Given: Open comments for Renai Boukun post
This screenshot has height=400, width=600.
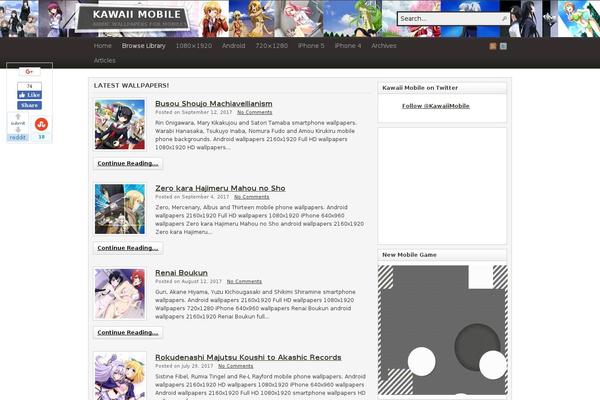Looking at the screenshot, I should [x=244, y=282].
